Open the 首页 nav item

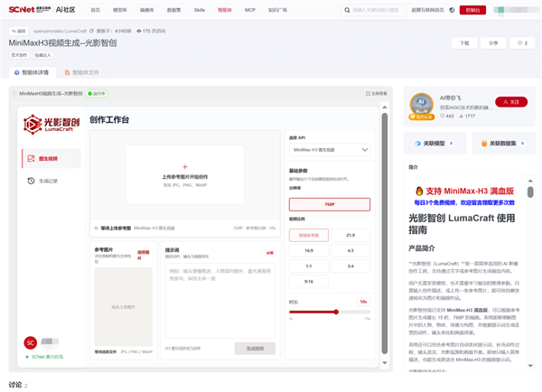point(96,10)
